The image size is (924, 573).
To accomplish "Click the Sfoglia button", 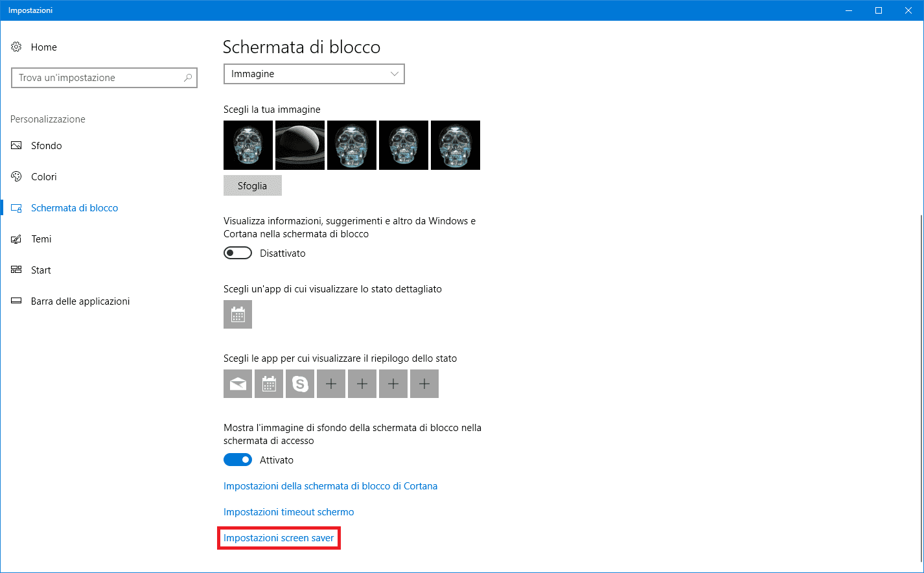I will (253, 185).
